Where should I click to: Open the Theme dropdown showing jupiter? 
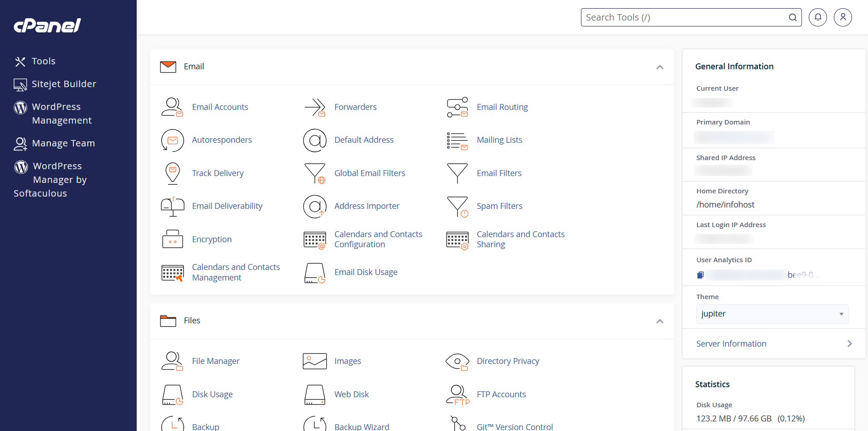pos(772,314)
